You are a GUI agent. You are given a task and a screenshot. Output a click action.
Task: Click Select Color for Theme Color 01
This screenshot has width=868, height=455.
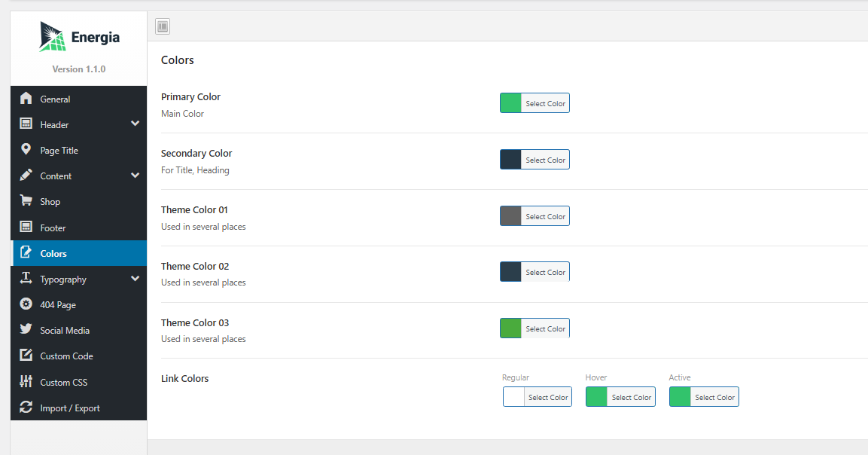click(545, 216)
